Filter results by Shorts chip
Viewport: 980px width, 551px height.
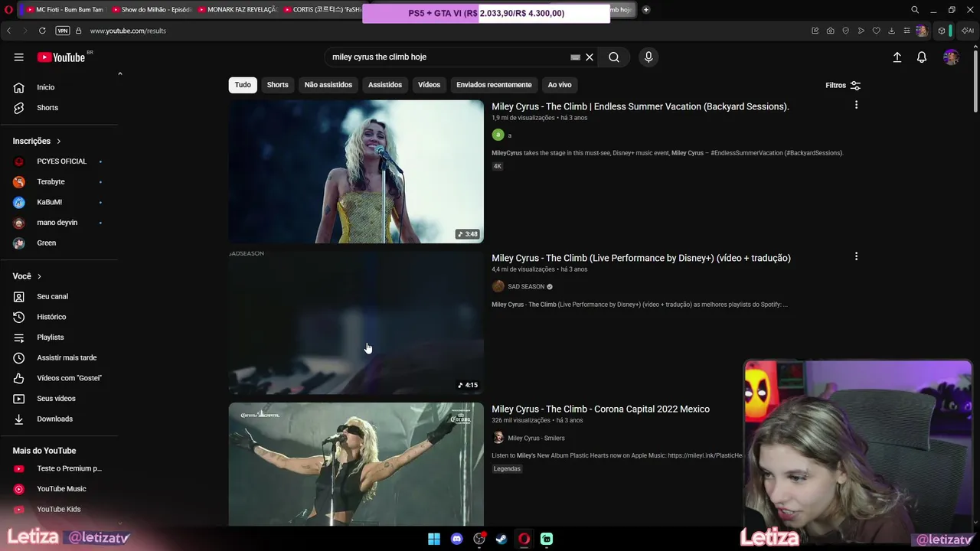click(x=278, y=85)
